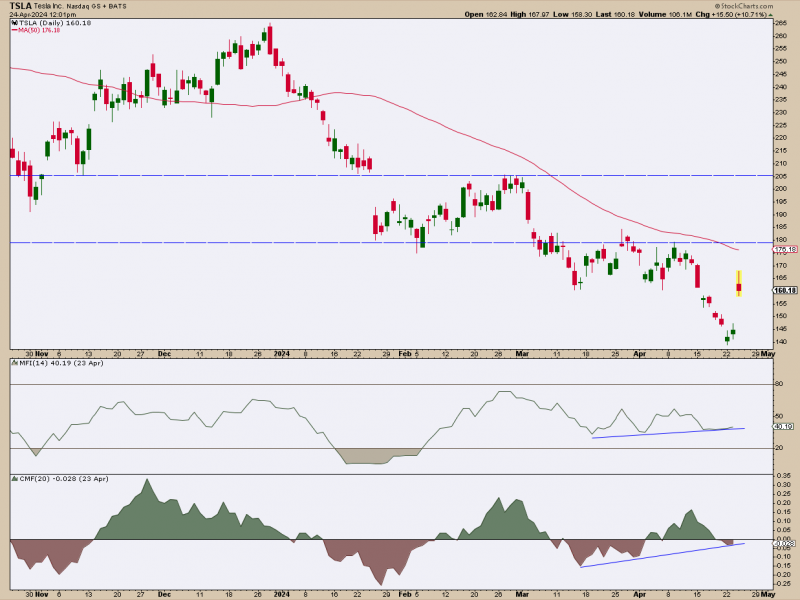Click the red MA(50) legend line marker
Viewport: 800px width, 600px height.
point(14,31)
